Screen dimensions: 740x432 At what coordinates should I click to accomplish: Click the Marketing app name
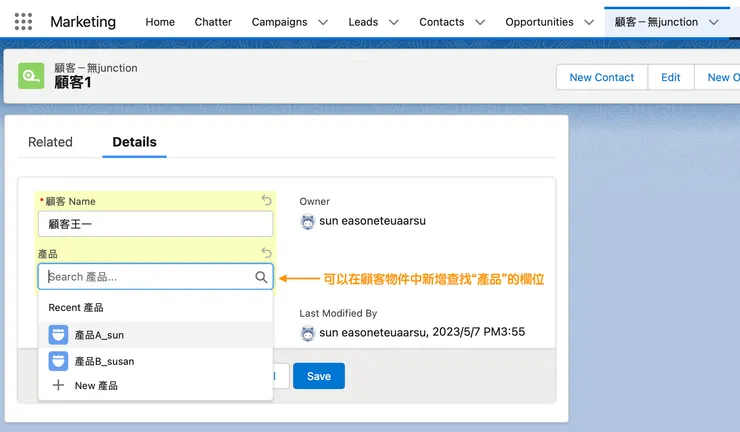tap(83, 22)
